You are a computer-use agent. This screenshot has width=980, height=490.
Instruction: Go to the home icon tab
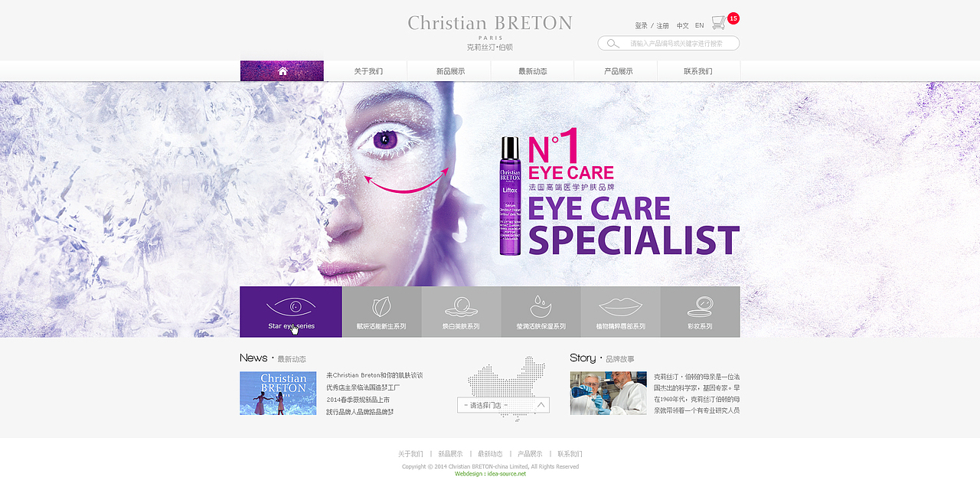point(282,71)
